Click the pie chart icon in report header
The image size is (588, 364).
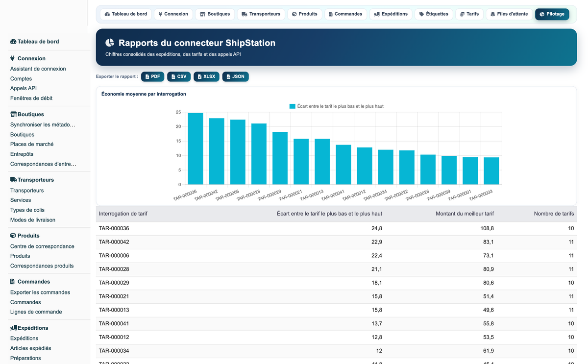[110, 43]
